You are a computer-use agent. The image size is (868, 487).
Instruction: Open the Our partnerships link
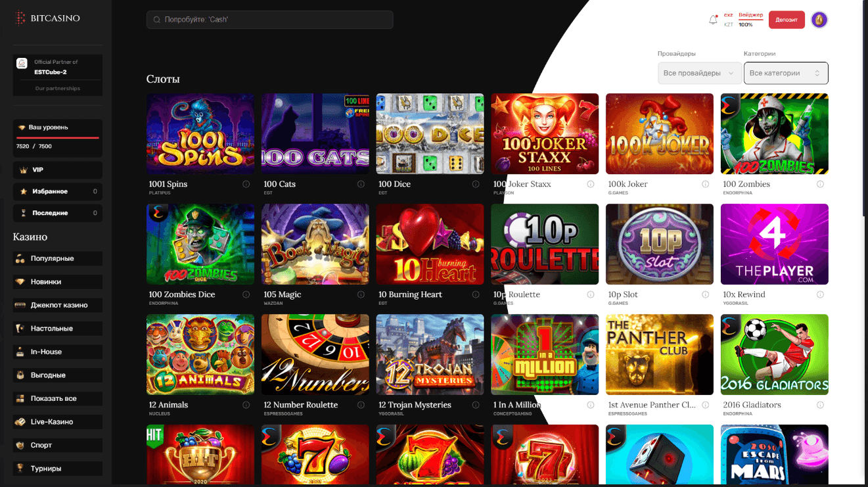tap(58, 89)
